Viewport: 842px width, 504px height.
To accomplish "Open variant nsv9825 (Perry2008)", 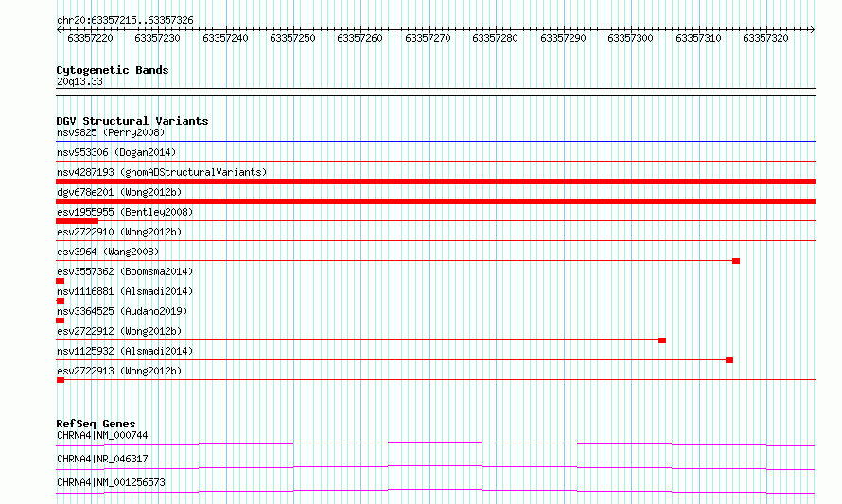I will (111, 132).
